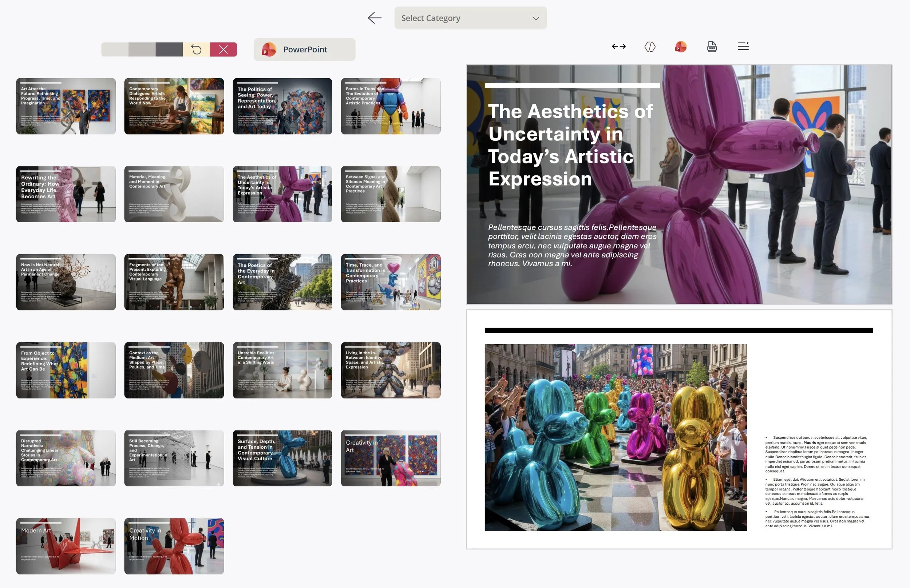Open the 'Creativity in Motion' red balloon thumbnail

pyautogui.click(x=174, y=546)
